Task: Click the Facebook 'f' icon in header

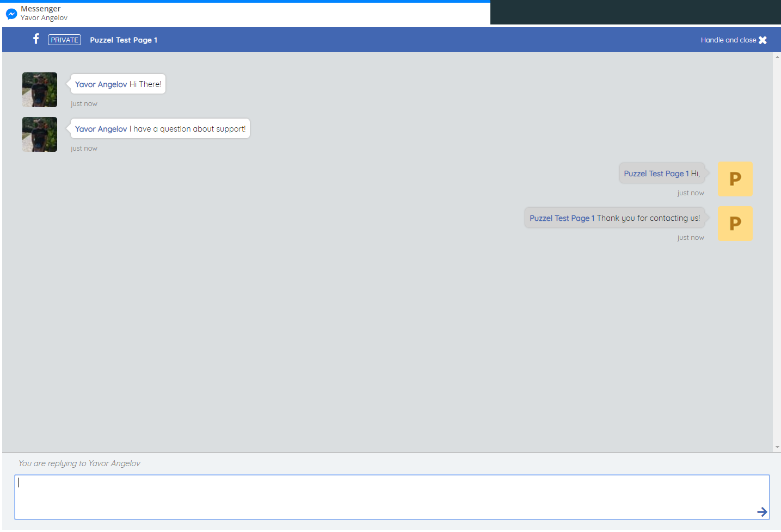Action: coord(36,39)
